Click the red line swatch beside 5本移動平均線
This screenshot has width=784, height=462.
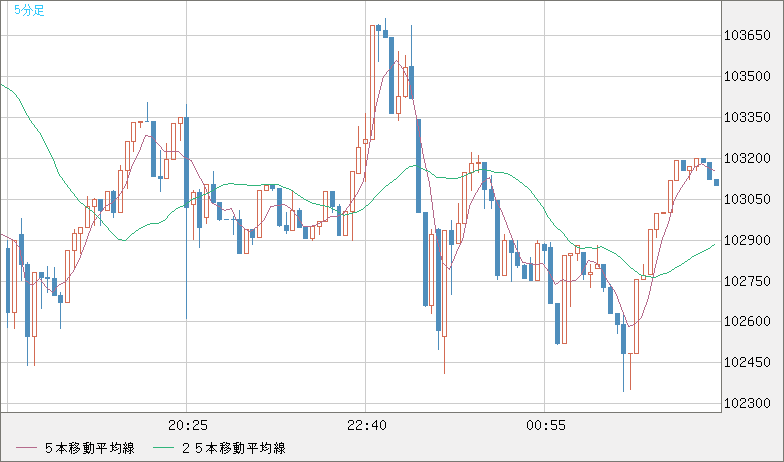tap(27, 448)
